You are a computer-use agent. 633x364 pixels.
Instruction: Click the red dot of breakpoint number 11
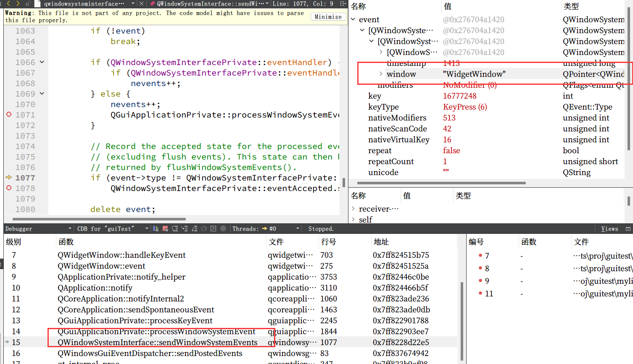tap(480, 293)
